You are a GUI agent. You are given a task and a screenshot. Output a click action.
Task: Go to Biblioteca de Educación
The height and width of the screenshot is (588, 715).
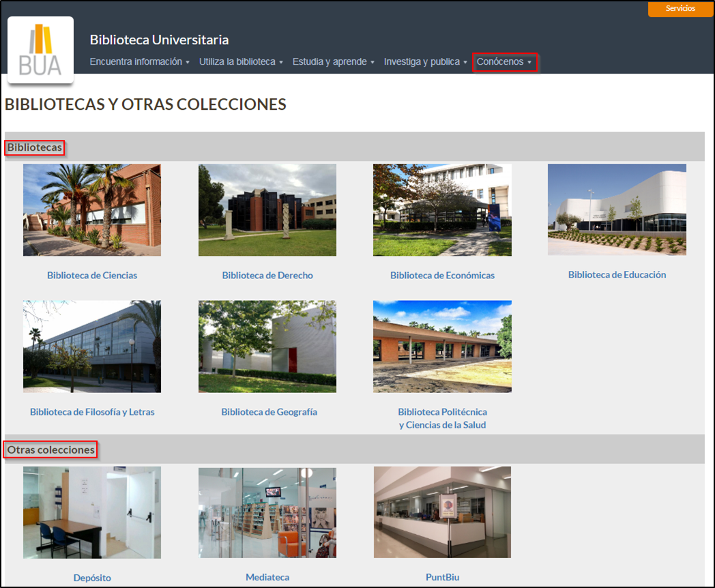(617, 274)
